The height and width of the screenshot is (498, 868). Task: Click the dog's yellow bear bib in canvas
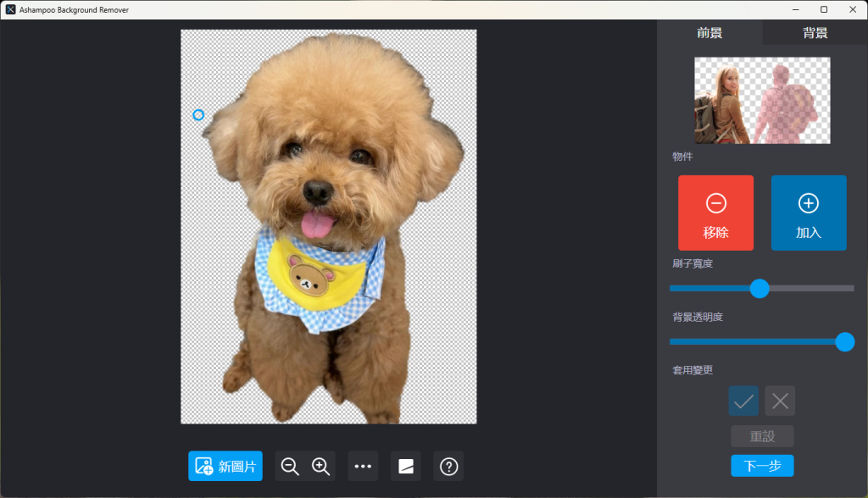(314, 275)
